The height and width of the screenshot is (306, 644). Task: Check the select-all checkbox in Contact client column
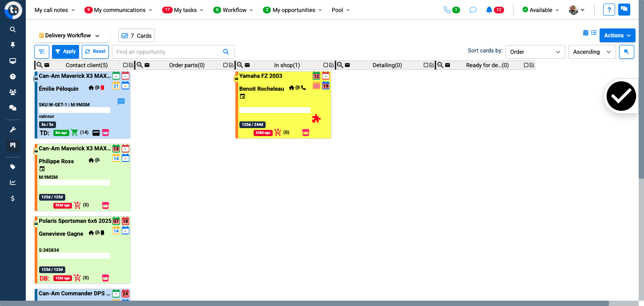pyautogui.click(x=131, y=65)
